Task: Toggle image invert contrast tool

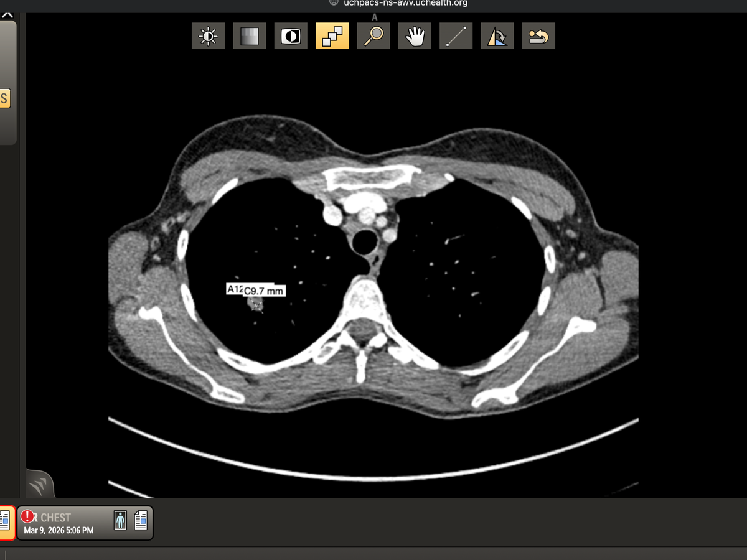Action: 291,36
